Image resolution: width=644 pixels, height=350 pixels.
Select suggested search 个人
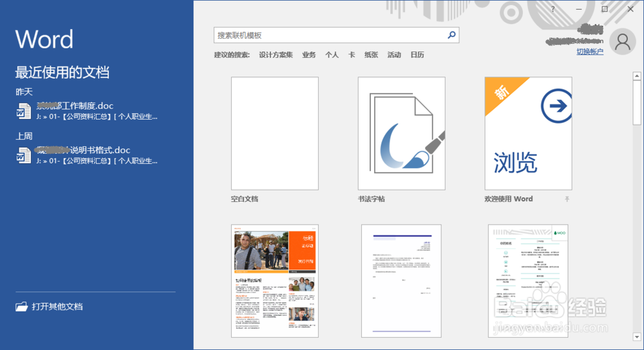[x=332, y=55]
